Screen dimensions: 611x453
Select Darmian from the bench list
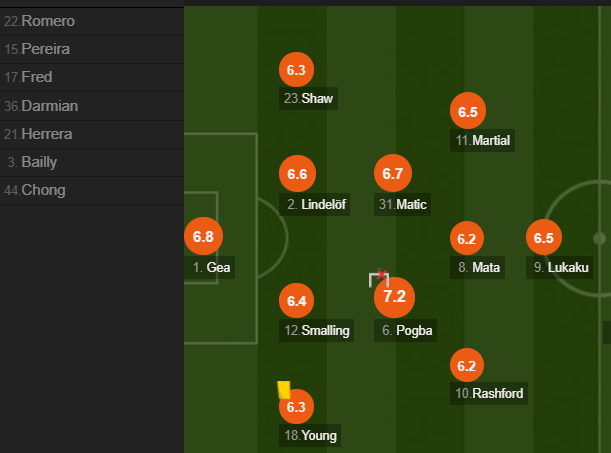(x=92, y=106)
